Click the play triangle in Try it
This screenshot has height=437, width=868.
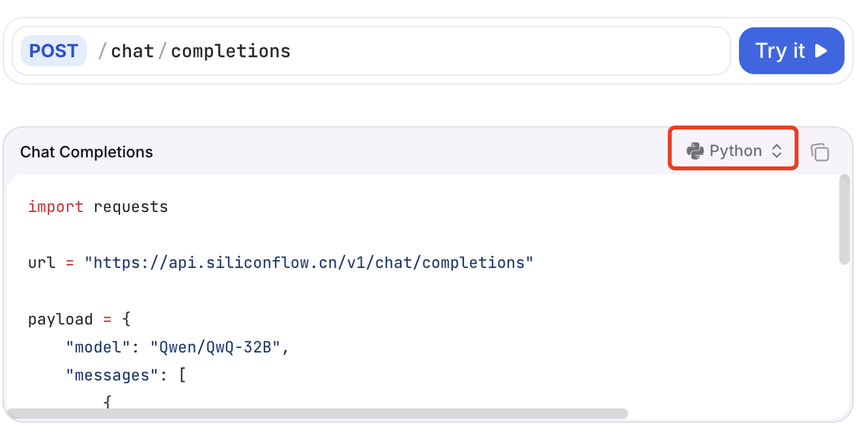[x=821, y=51]
